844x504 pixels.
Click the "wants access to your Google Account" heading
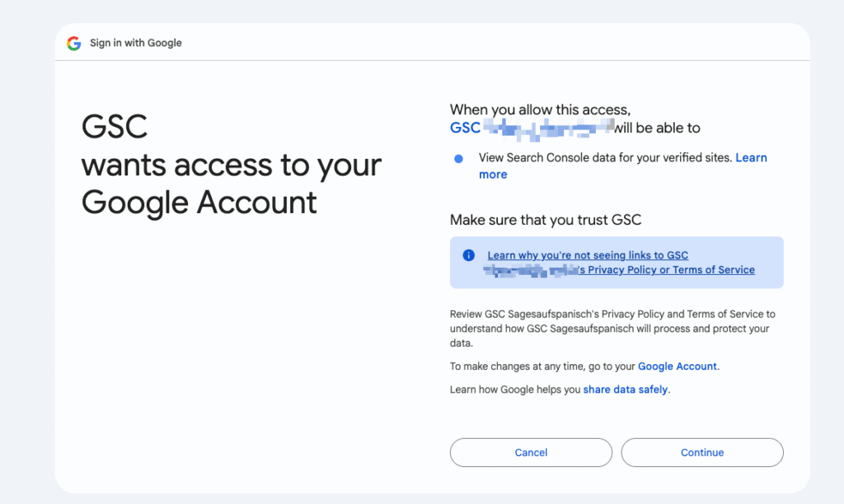point(231,183)
